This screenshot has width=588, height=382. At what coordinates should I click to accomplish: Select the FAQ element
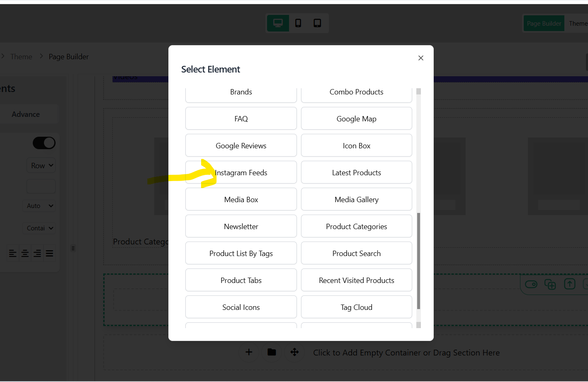click(241, 118)
